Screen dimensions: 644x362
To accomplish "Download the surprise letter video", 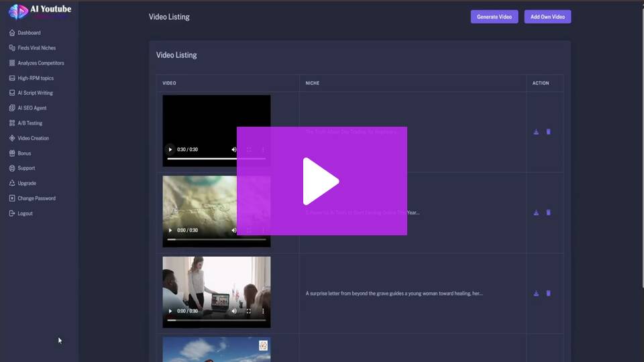I will click(x=536, y=294).
